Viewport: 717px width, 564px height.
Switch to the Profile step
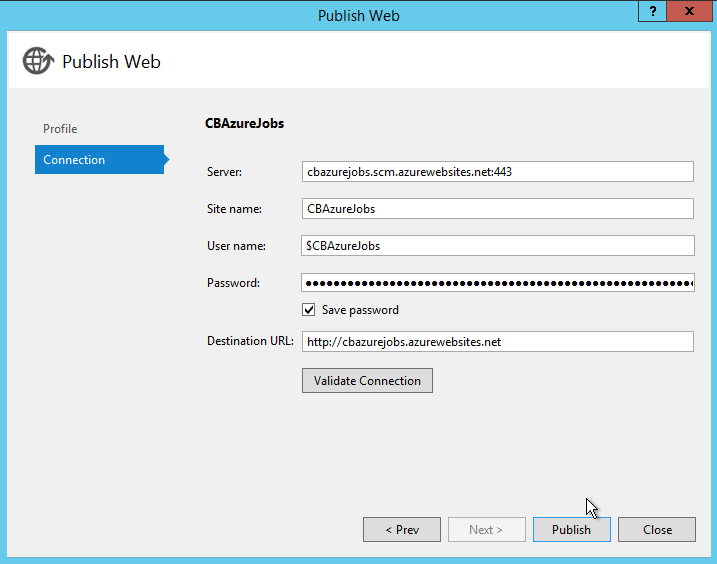[60, 129]
